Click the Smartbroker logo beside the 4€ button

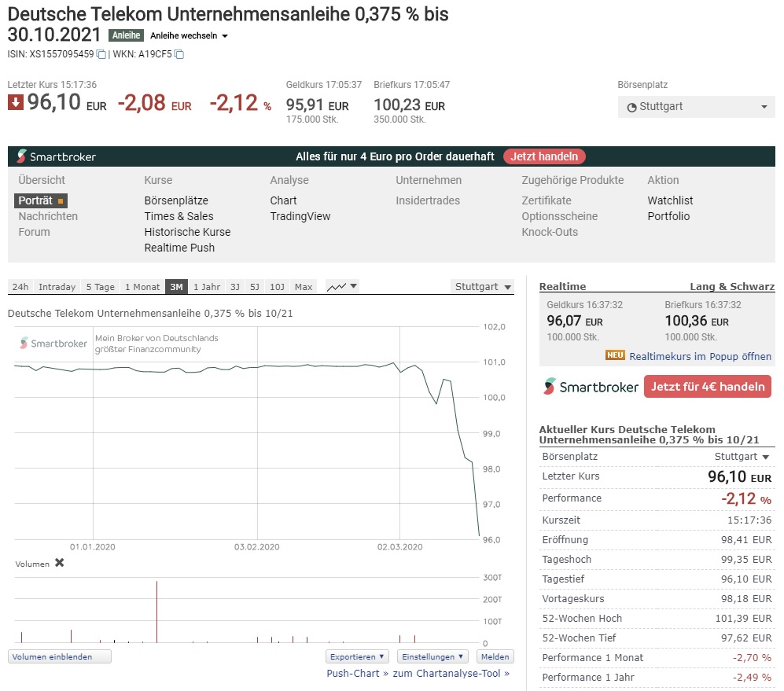pyautogui.click(x=591, y=387)
